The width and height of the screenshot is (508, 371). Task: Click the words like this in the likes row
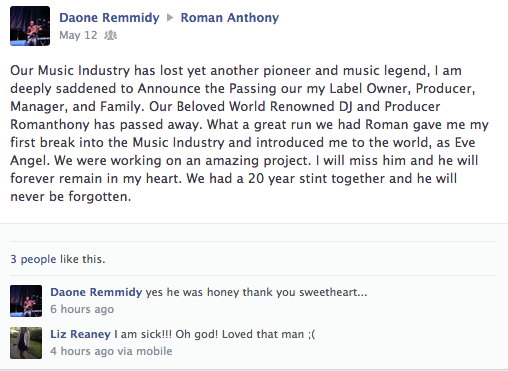pos(83,259)
